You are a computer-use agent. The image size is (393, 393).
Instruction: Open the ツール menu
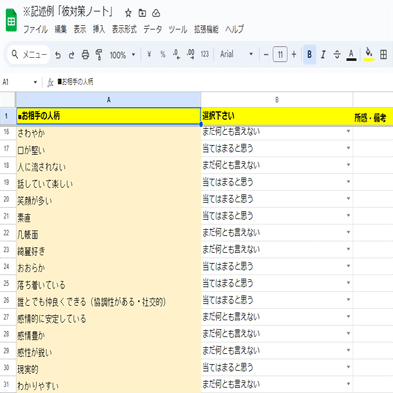tap(178, 29)
